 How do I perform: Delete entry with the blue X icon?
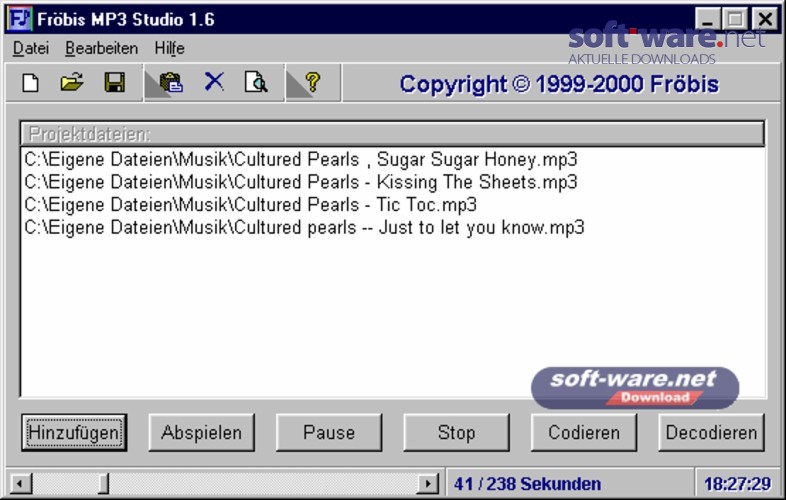click(x=214, y=82)
